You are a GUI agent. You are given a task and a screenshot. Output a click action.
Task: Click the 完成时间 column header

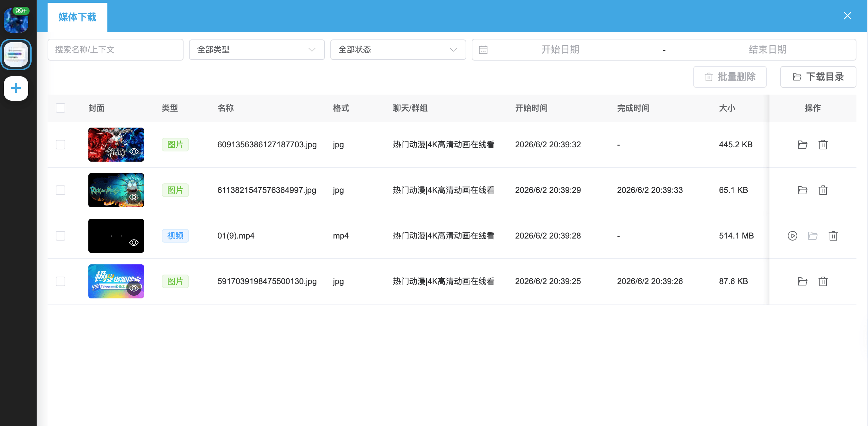click(633, 108)
